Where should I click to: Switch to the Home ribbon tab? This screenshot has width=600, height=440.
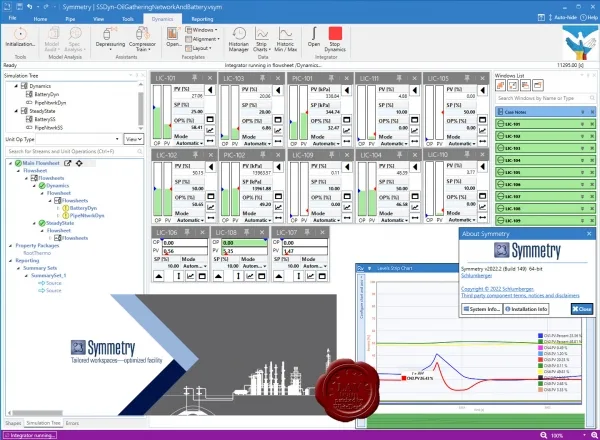(40, 19)
